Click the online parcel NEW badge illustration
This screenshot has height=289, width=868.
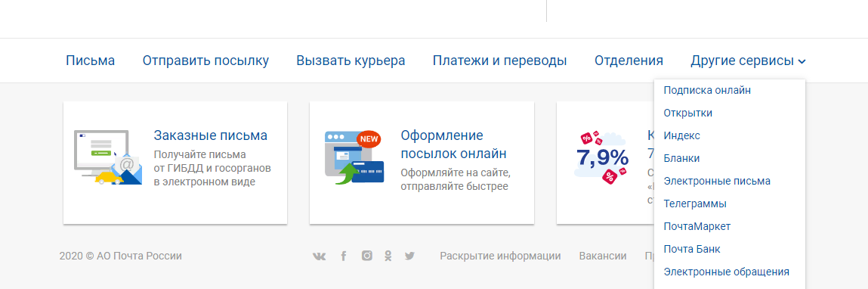pyautogui.click(x=355, y=157)
